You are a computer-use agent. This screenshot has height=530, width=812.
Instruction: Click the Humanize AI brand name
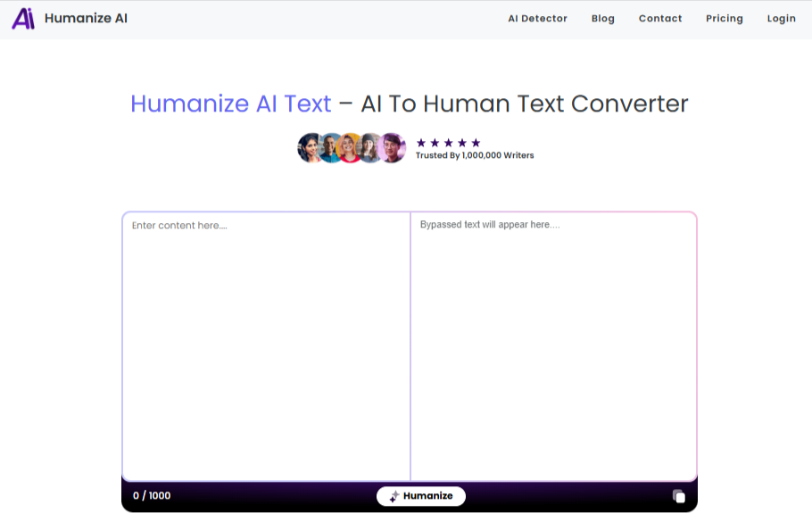coord(86,19)
